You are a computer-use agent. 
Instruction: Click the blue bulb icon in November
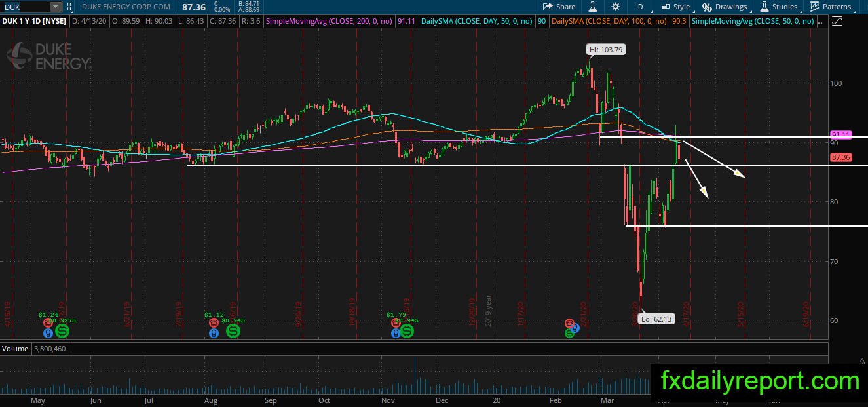pos(396,334)
